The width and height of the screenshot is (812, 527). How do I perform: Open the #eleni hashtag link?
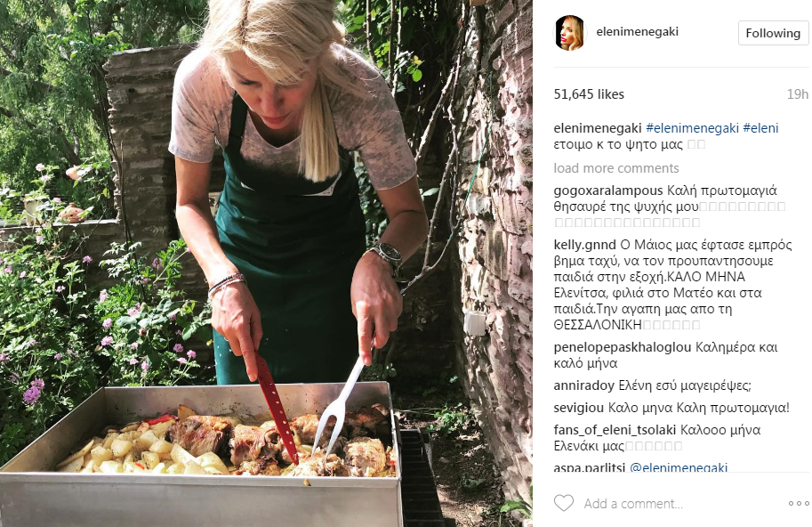click(760, 128)
